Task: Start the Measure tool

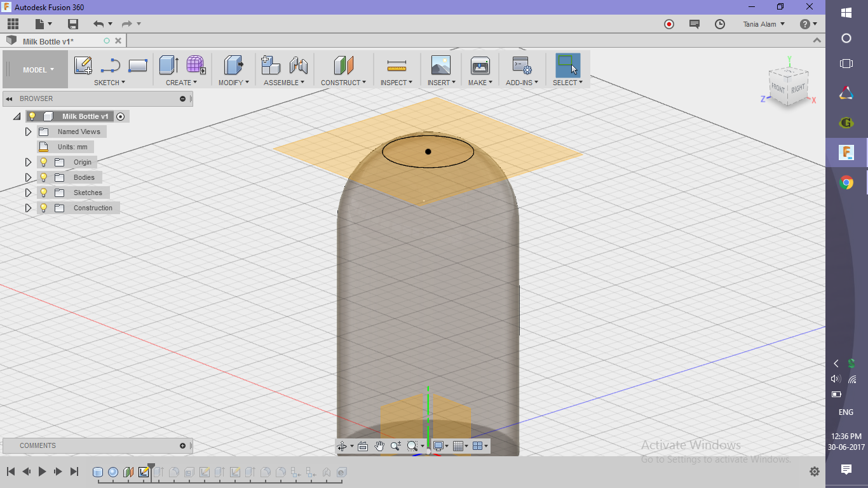Action: click(397, 65)
